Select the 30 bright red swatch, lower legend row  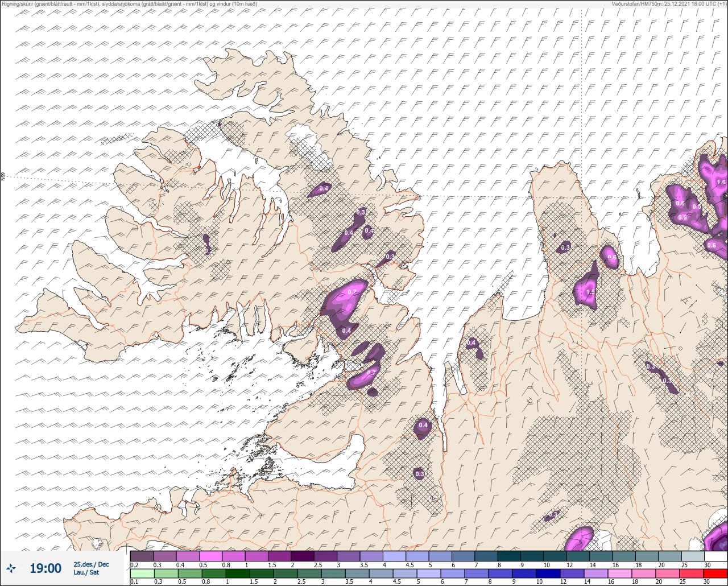[715, 573]
